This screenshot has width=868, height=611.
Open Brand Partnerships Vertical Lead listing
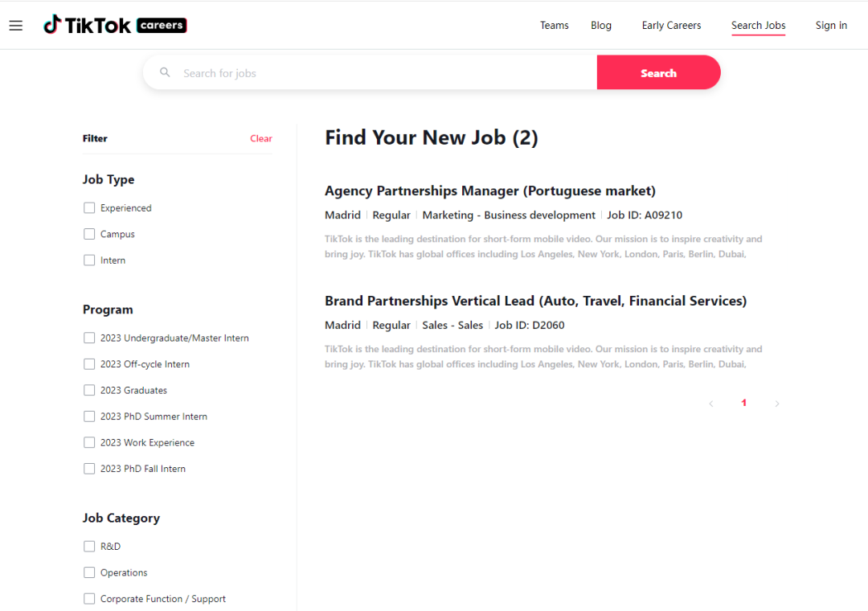click(535, 301)
